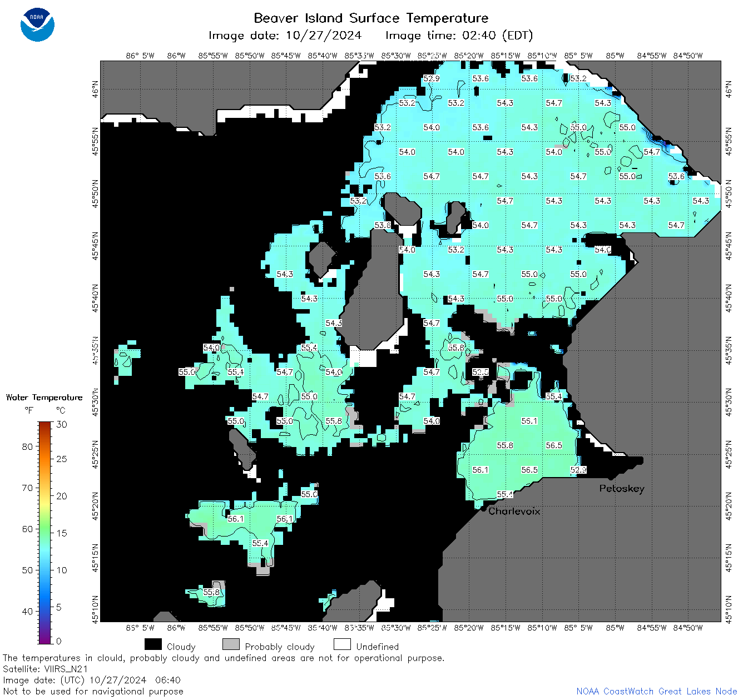The image size is (743, 700).
Task: Click the Undefined legend label
Action: [378, 647]
